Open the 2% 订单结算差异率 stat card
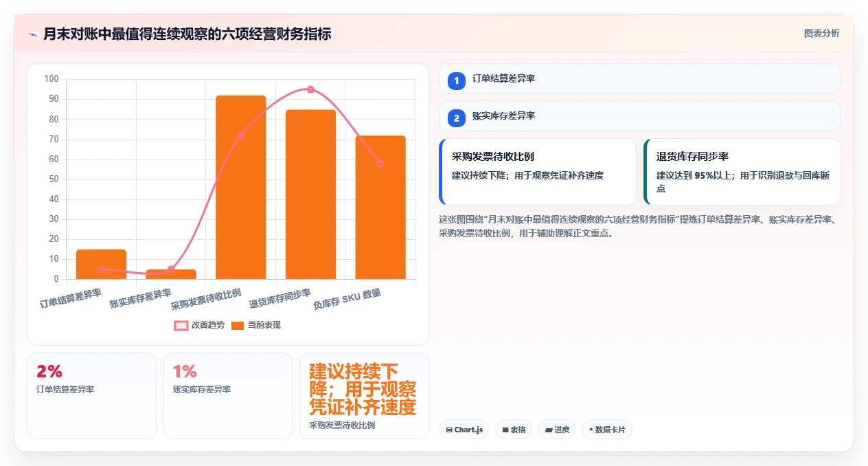This screenshot has height=466, width=868. point(92,395)
